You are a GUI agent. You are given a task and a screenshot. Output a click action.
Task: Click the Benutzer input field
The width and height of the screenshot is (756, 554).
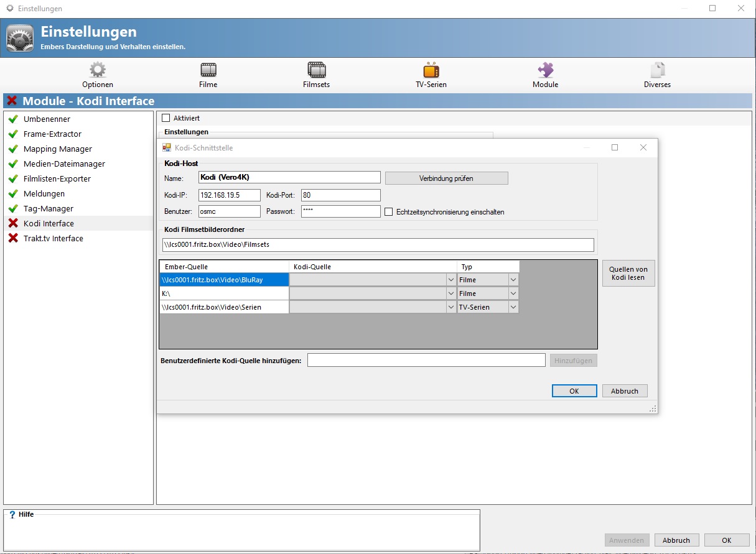tap(230, 211)
